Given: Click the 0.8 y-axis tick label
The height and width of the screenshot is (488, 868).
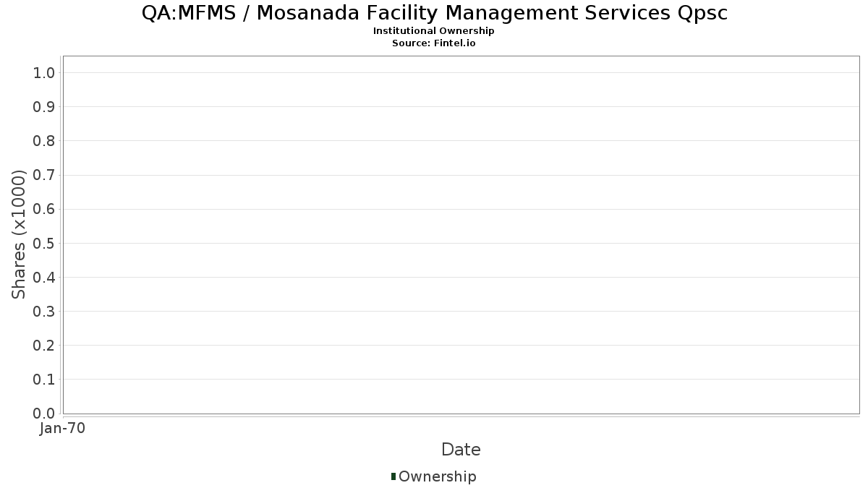Looking at the screenshot, I should pos(44,141).
